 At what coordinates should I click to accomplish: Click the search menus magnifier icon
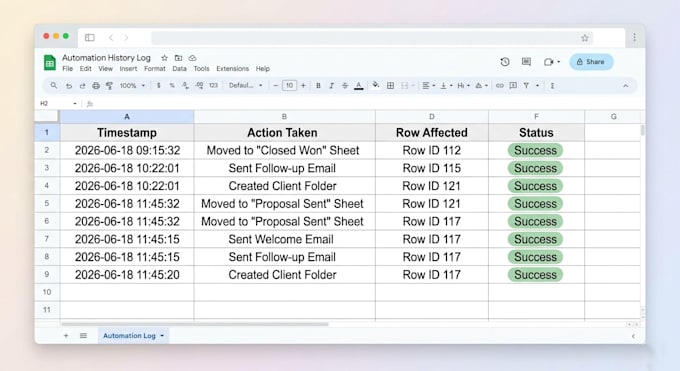click(54, 85)
